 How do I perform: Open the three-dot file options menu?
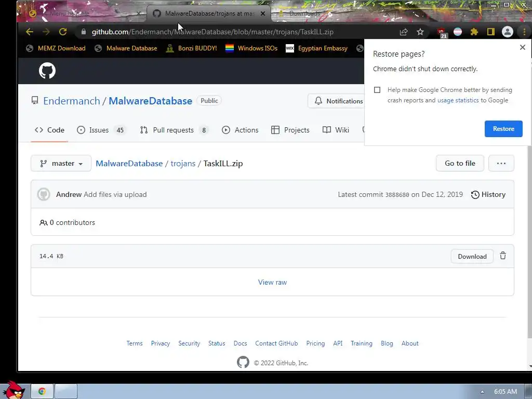(501, 163)
